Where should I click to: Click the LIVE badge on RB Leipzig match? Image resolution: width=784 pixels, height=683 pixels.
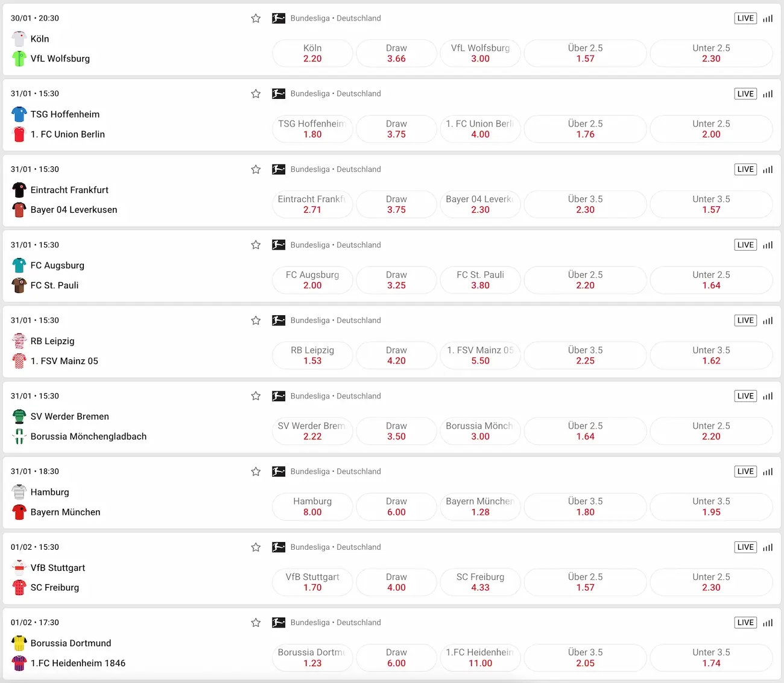(x=745, y=321)
